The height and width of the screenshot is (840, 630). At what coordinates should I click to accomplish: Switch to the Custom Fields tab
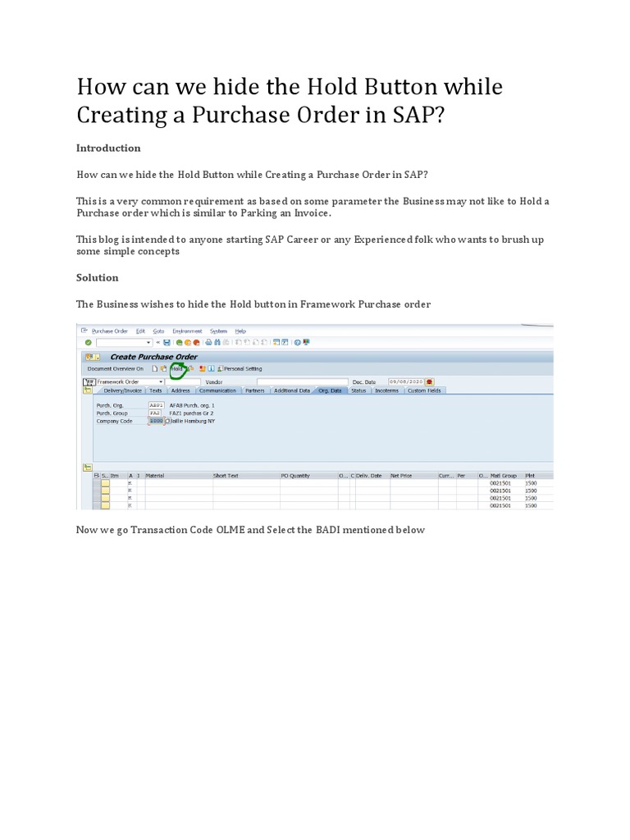coord(424,390)
